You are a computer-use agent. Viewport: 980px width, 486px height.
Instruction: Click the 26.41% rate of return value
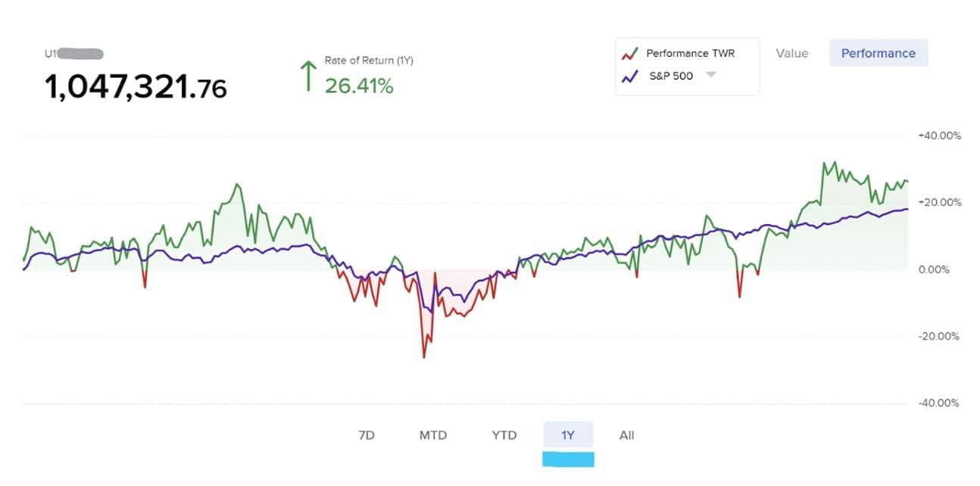click(x=359, y=86)
